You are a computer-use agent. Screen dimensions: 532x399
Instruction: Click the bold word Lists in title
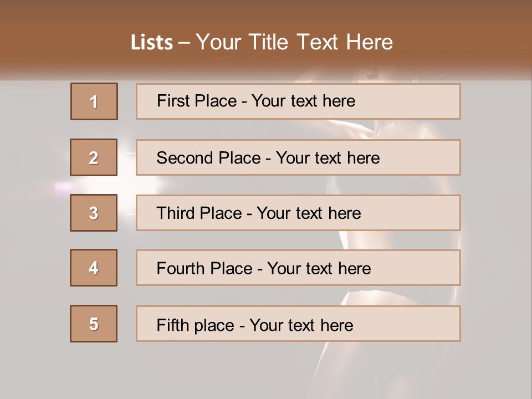[x=151, y=42]
